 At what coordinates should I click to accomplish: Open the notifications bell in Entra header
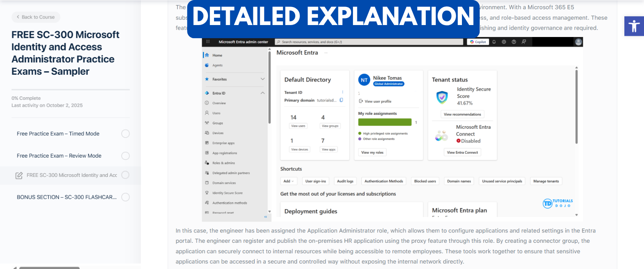click(x=494, y=42)
